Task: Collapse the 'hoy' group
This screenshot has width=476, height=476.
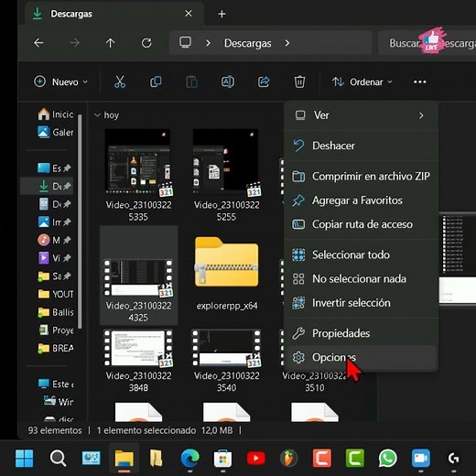Action: coord(97,115)
